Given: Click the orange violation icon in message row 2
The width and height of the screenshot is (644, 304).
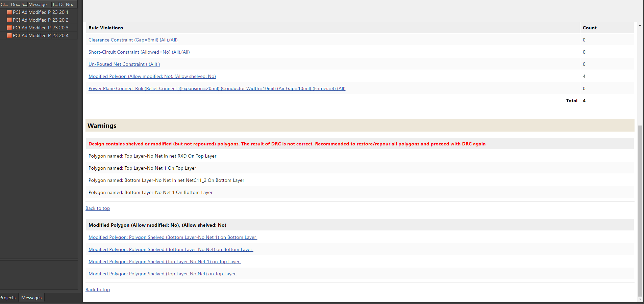Looking at the screenshot, I should coord(9,20).
